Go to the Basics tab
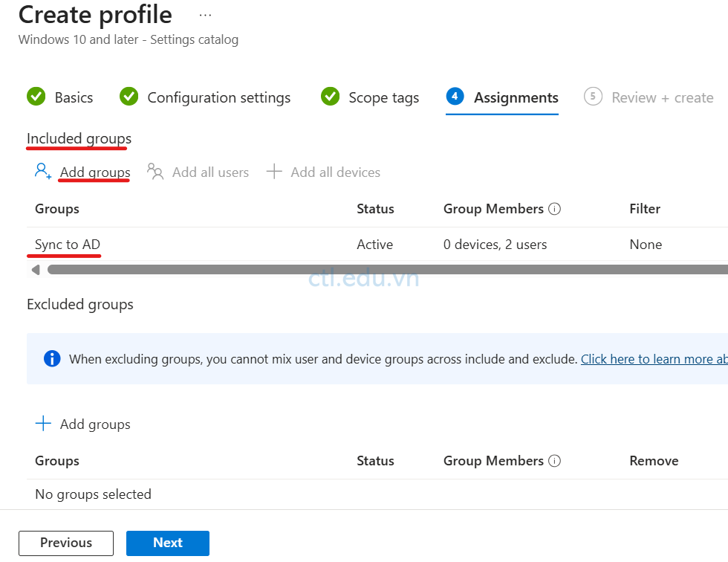The width and height of the screenshot is (728, 562). [x=60, y=97]
